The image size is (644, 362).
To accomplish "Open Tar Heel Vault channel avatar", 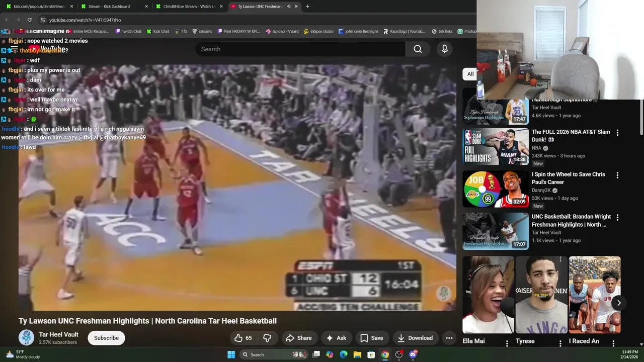I will pos(26,337).
